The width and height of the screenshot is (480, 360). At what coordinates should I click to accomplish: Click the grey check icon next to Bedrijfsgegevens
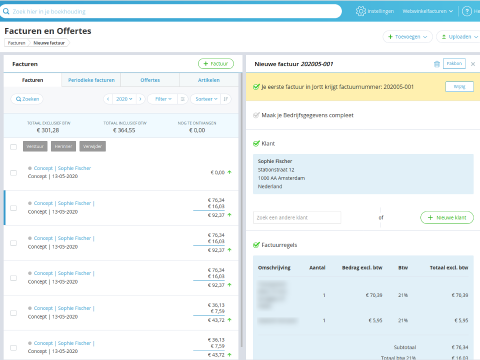click(256, 115)
